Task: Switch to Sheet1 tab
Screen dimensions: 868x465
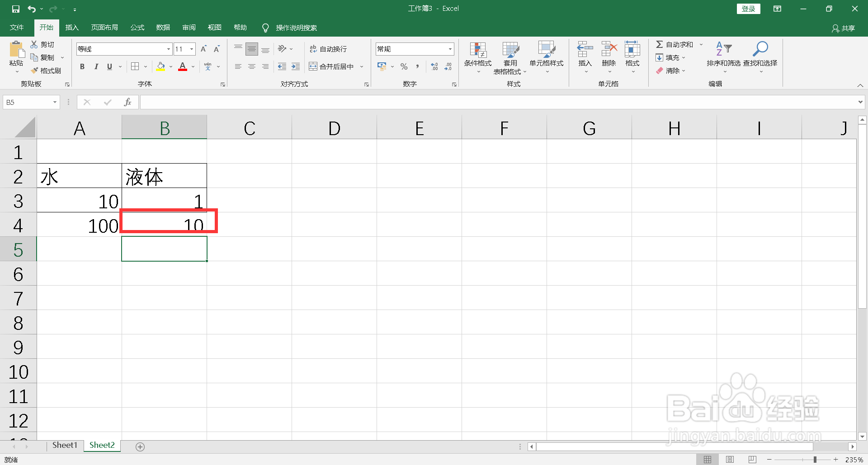Action: point(65,445)
